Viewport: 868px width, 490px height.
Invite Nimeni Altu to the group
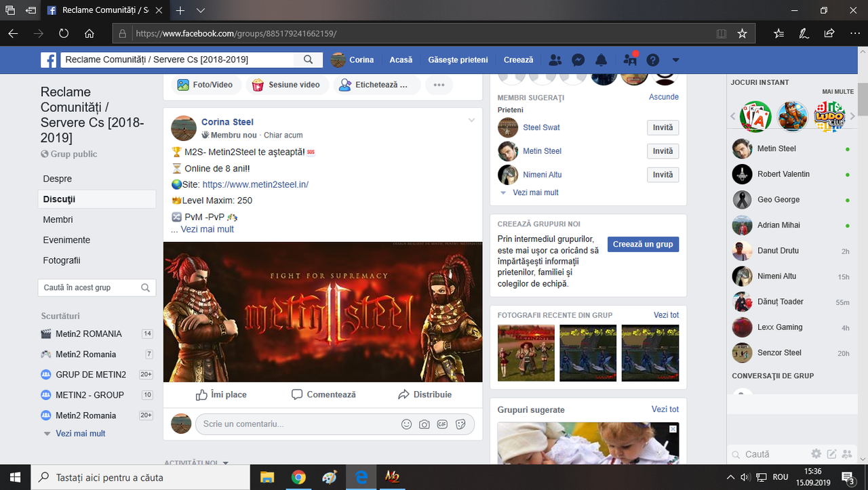pos(663,175)
